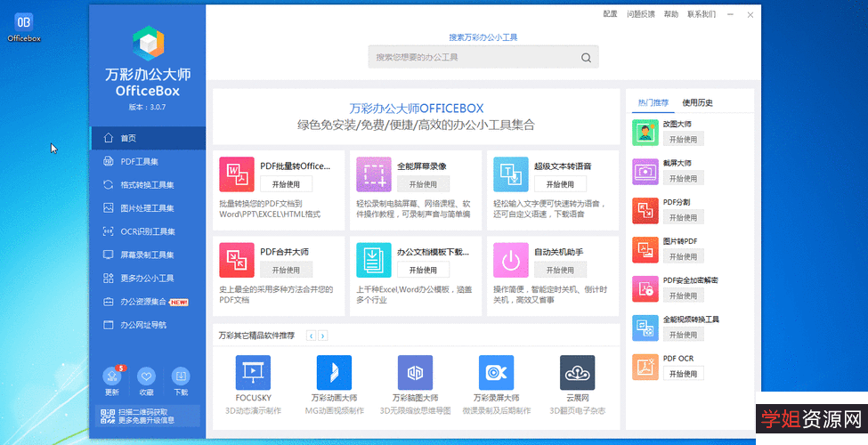The image size is (868, 445).
Task: Click 开始使用 under 全能屏幕录像
Action: pos(424,184)
